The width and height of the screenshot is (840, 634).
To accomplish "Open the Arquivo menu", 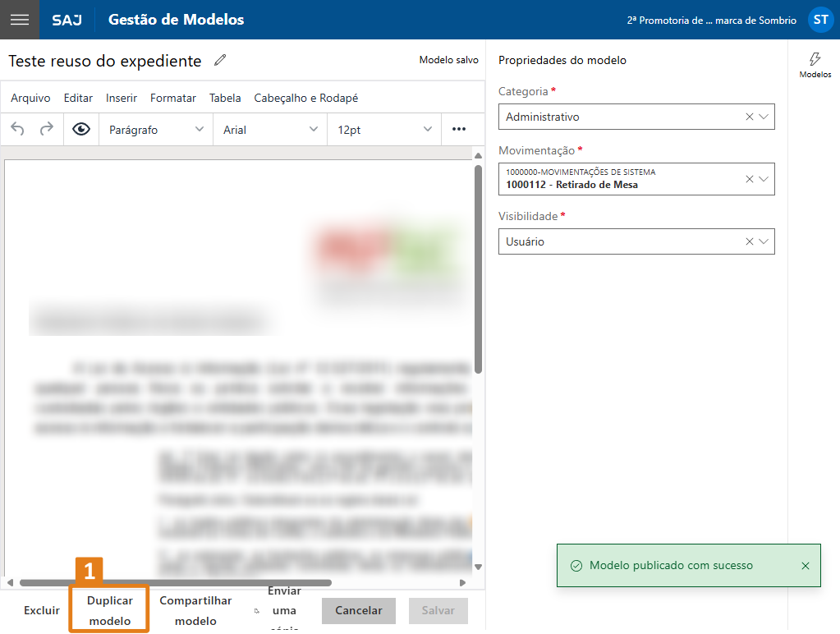I will [30, 98].
